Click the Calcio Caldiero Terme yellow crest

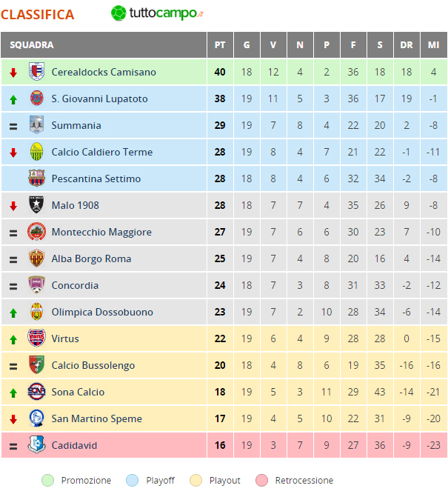click(36, 152)
